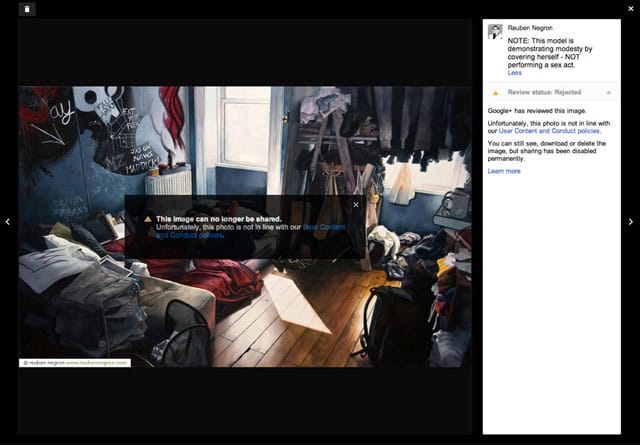Go to previous photo with left arrow
640x445 pixels.
pos(8,222)
